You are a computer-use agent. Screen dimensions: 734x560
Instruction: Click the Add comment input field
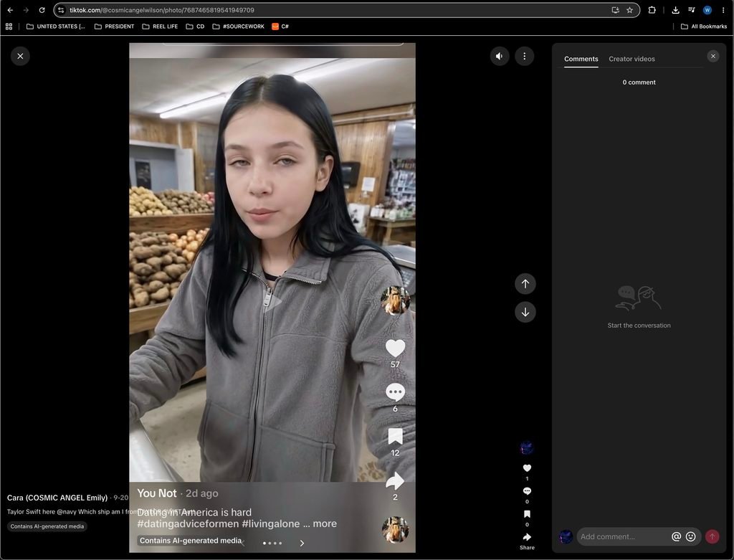[623, 536]
